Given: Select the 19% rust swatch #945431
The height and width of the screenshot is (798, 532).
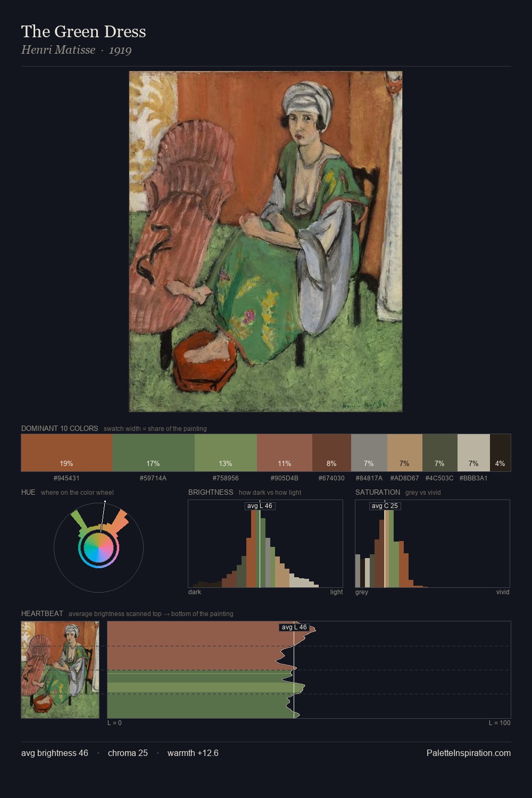Looking at the screenshot, I should (x=66, y=453).
